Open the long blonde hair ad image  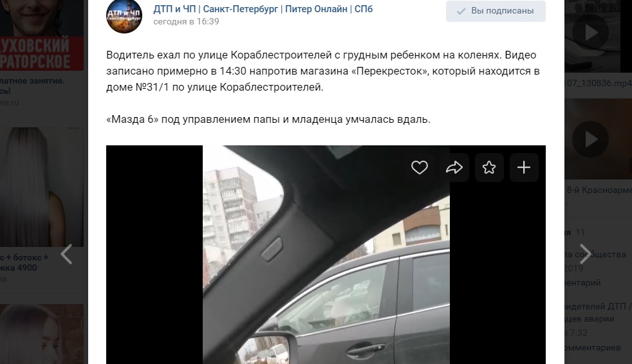(x=42, y=187)
